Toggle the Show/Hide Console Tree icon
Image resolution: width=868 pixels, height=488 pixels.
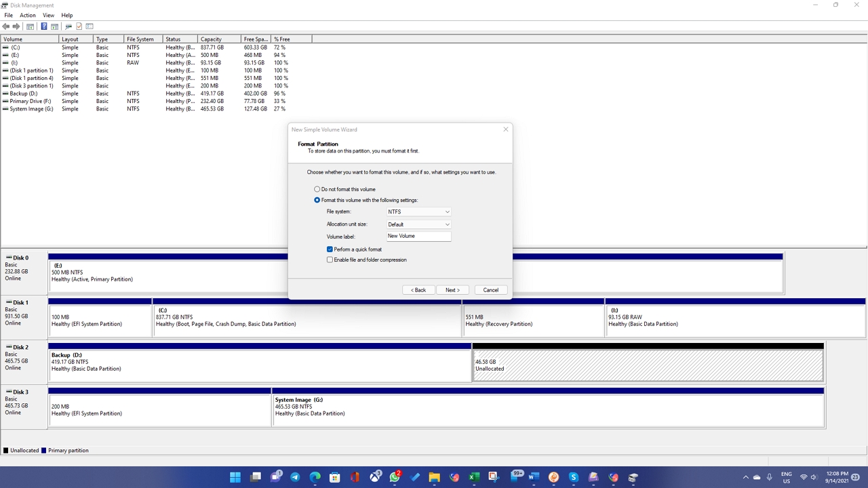point(30,26)
